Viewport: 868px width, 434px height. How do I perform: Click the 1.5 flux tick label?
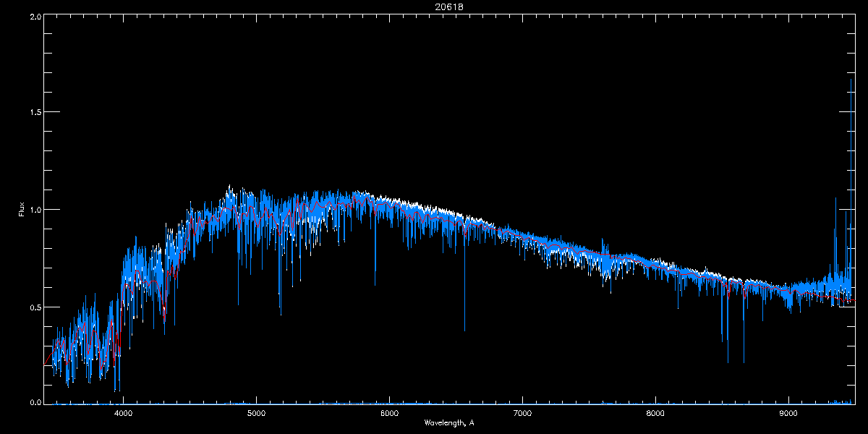[35, 112]
